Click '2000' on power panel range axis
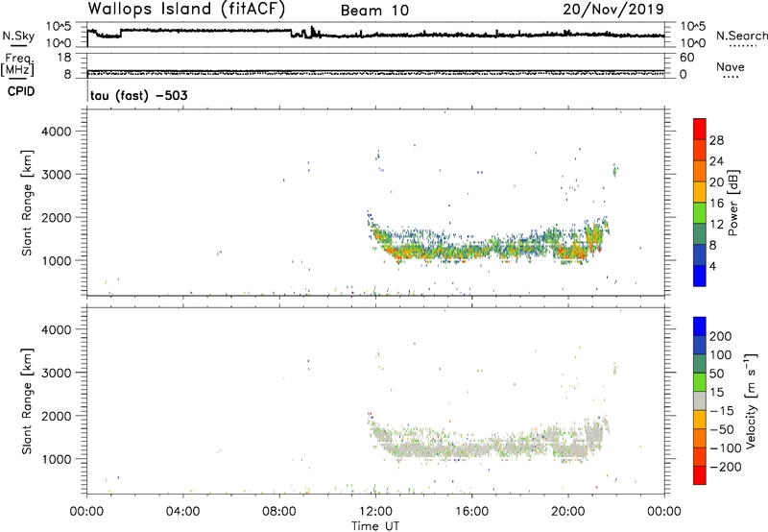The width and height of the screenshot is (768, 532). (57, 217)
